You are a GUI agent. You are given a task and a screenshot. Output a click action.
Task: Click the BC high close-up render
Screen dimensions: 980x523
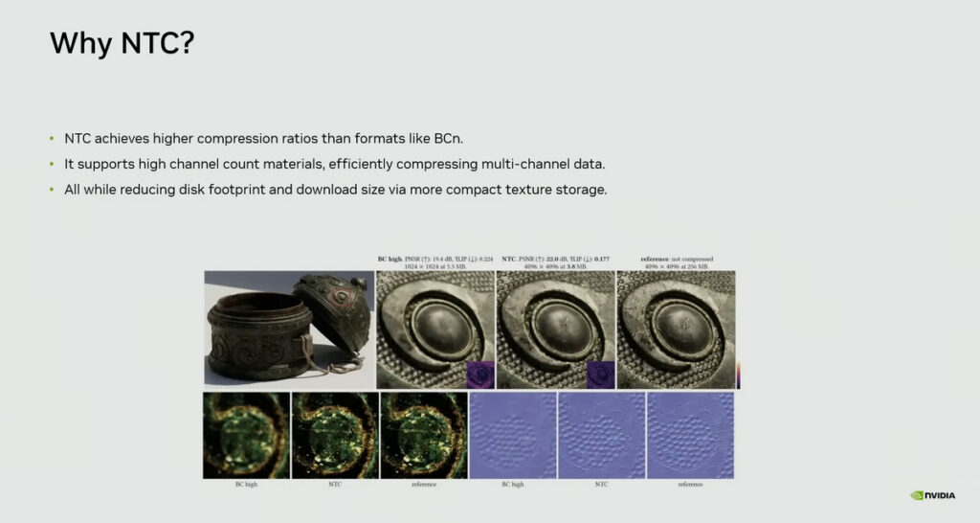(x=435, y=330)
